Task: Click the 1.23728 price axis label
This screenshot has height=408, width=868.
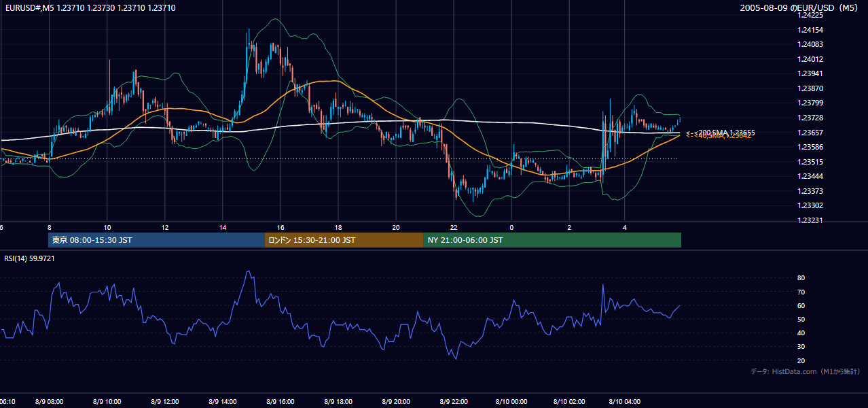Action: coord(811,118)
